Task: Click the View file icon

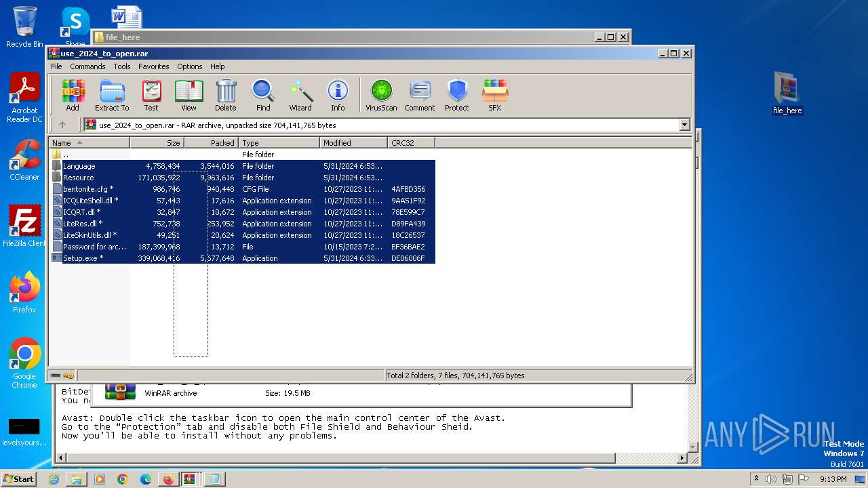Action: click(189, 95)
